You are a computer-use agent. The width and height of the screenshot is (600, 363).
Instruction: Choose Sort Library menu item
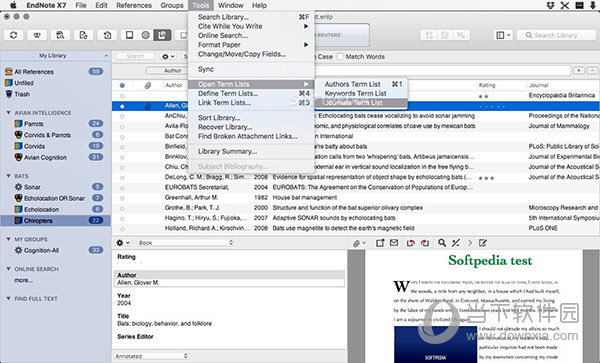pyautogui.click(x=251, y=118)
